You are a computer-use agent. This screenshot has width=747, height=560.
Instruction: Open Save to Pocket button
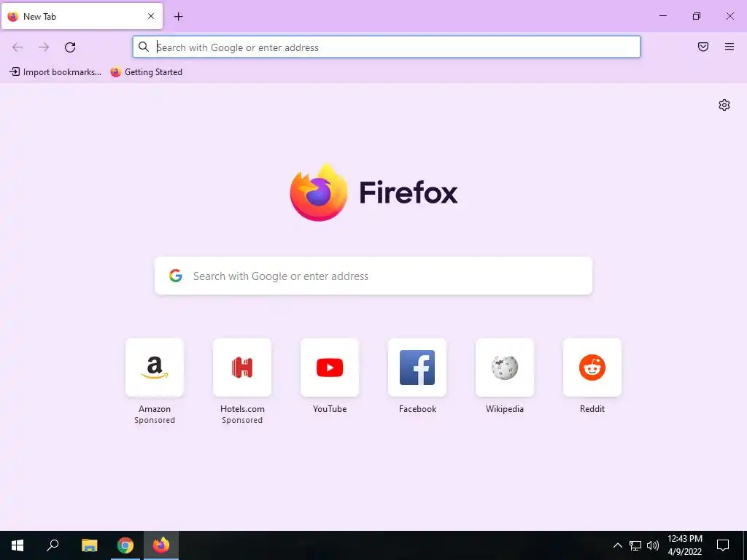pyautogui.click(x=703, y=47)
